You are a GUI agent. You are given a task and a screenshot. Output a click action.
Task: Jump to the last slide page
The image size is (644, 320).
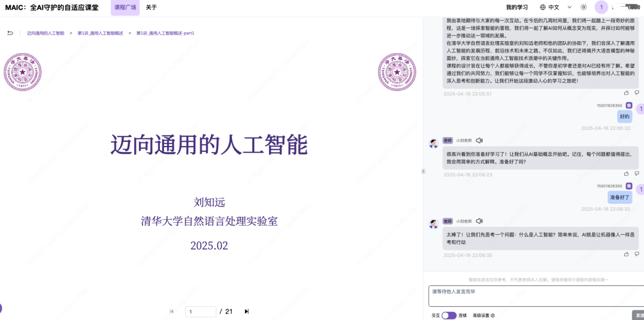246,312
